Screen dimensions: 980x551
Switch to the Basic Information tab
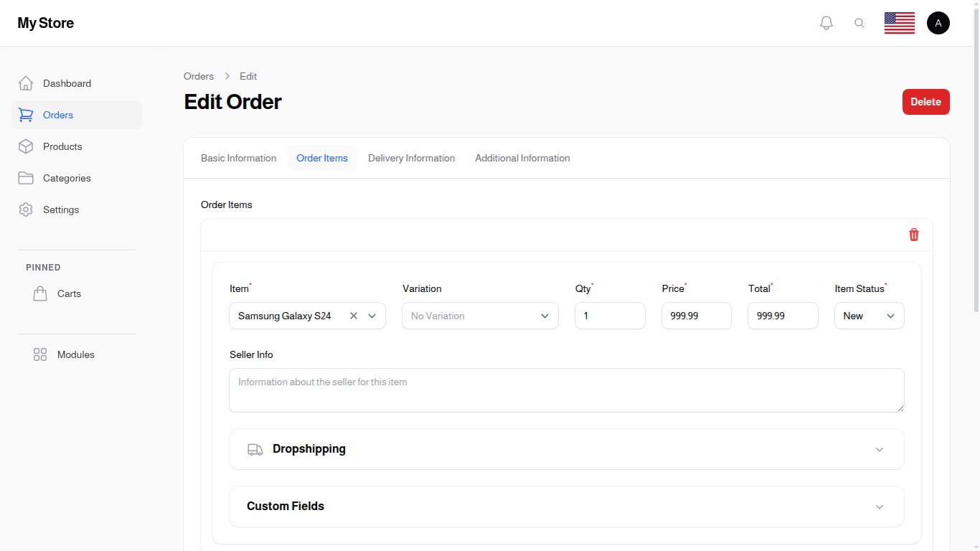[x=239, y=158]
